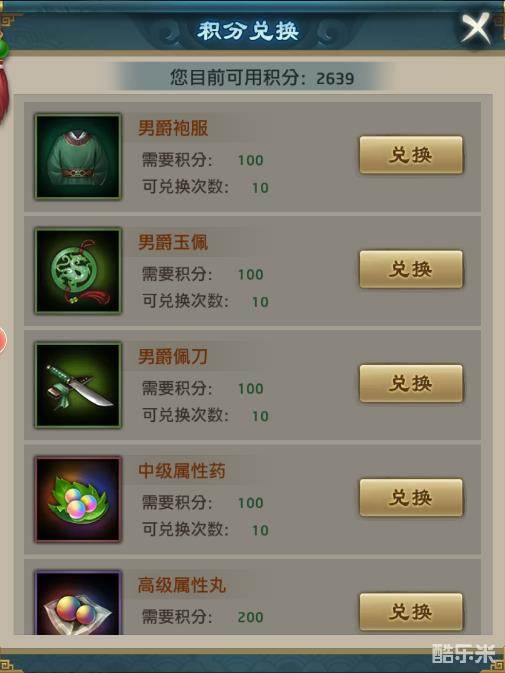505x673 pixels.
Task: Select the 男爵佩刀 item name
Action: (173, 356)
